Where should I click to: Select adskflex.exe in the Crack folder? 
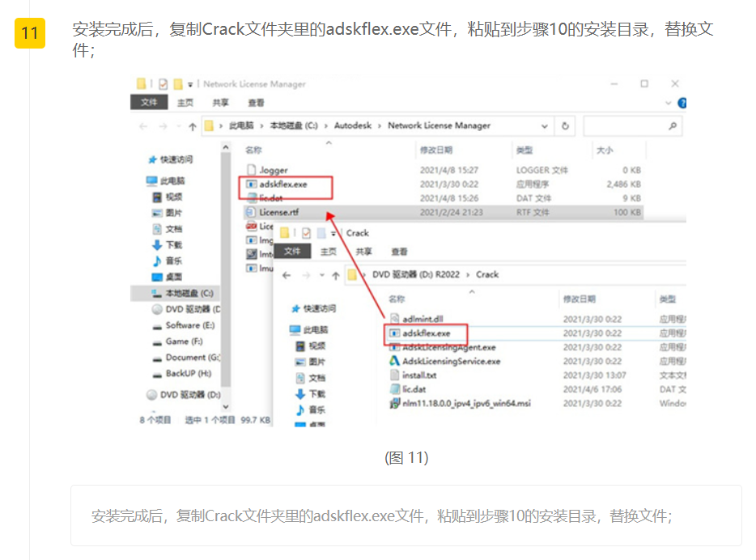tap(426, 333)
